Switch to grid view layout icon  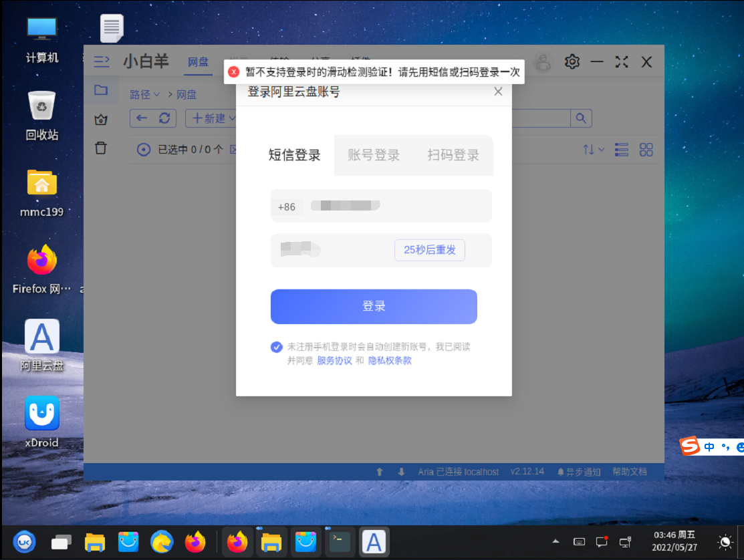click(646, 150)
